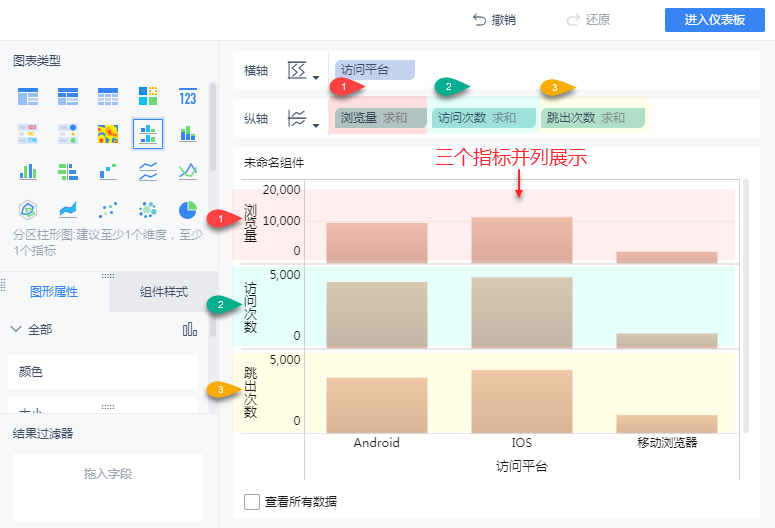Open the 纵轴 axis type dropdown

302,119
